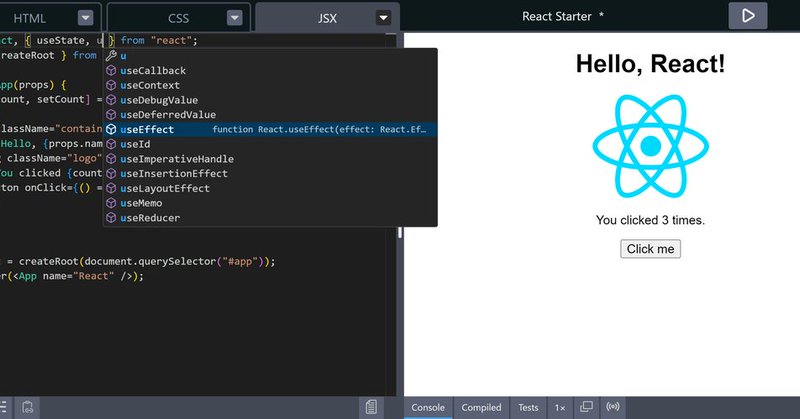The image size is (800, 419).
Task: Select useId from autocomplete list
Action: pyautogui.click(x=270, y=144)
